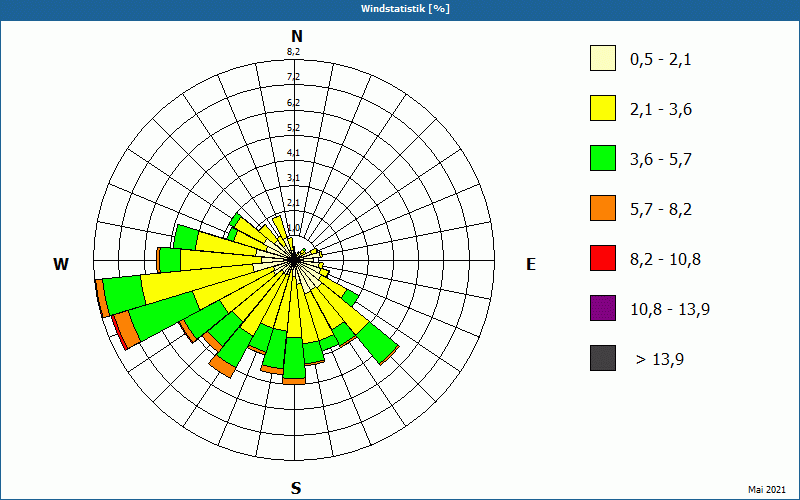Image resolution: width=800 pixels, height=500 pixels.
Task: Click the '4,1' radial axis value
Action: 293,153
